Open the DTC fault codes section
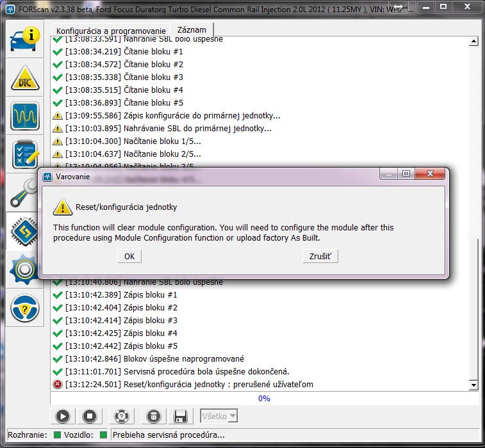This screenshot has height=448, width=485. click(25, 79)
